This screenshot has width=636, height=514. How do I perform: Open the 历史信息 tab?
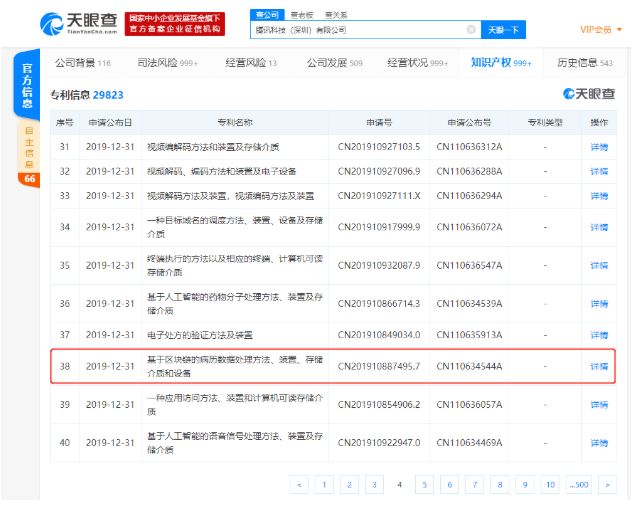coord(584,62)
